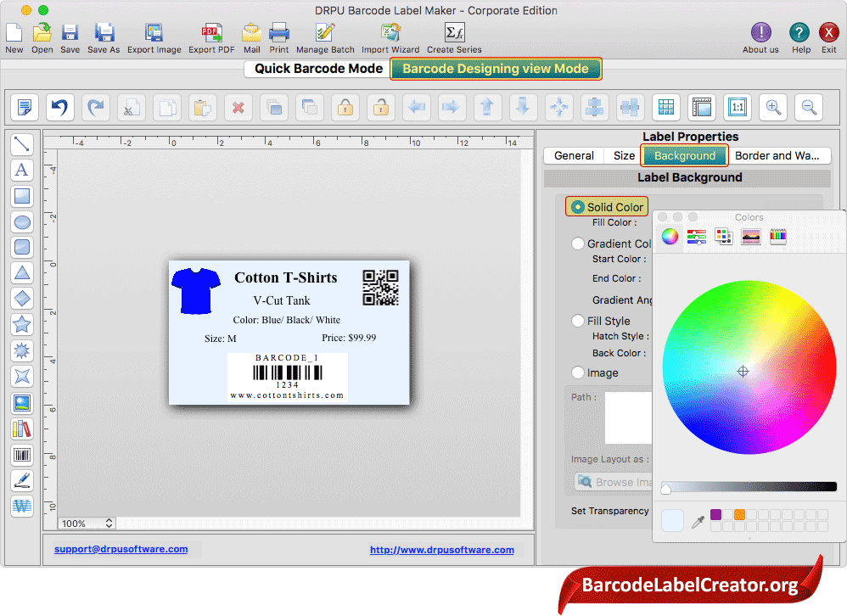This screenshot has height=616, width=847.
Task: Select the Triangle shape tool
Action: (21, 273)
